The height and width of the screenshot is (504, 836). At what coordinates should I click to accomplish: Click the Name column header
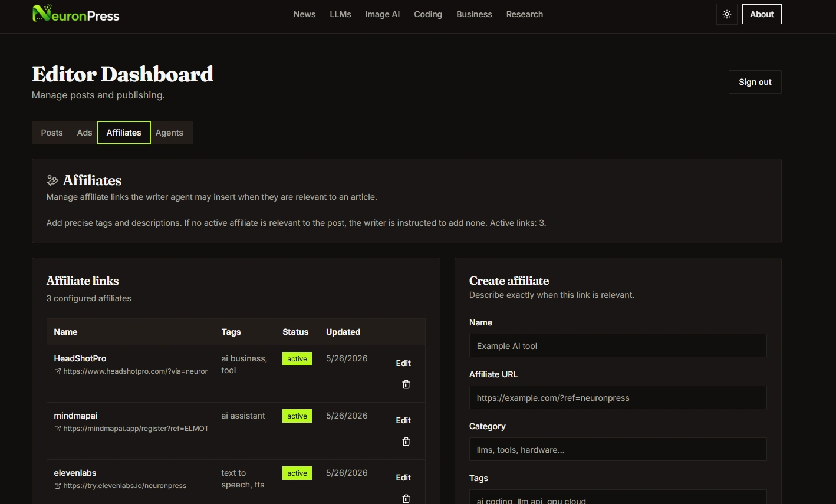(x=65, y=332)
